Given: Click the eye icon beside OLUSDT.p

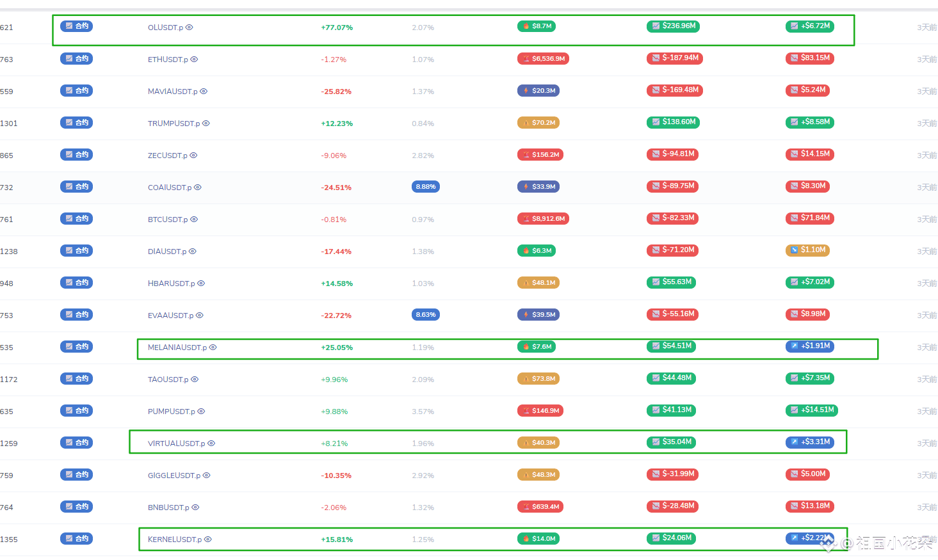Looking at the screenshot, I should tap(190, 28).
